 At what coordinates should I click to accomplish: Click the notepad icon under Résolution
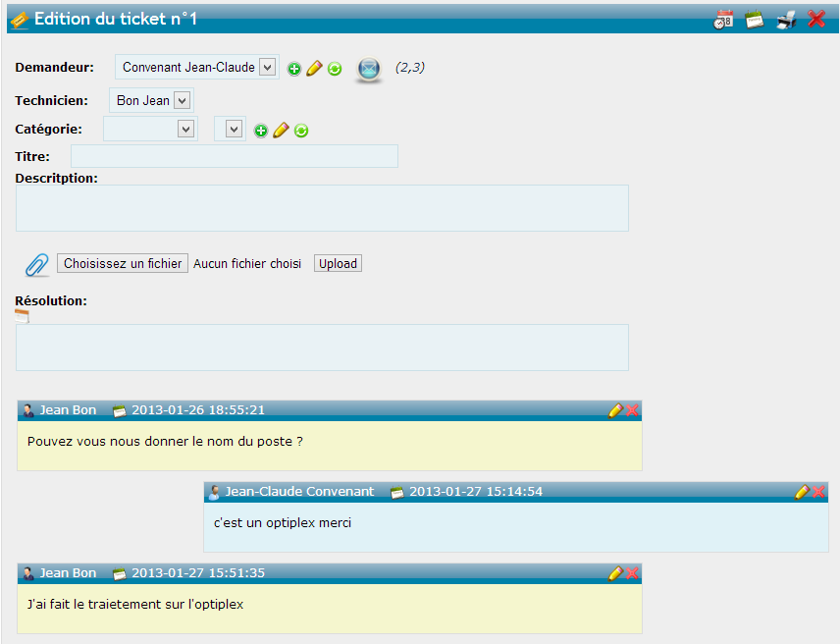[23, 316]
